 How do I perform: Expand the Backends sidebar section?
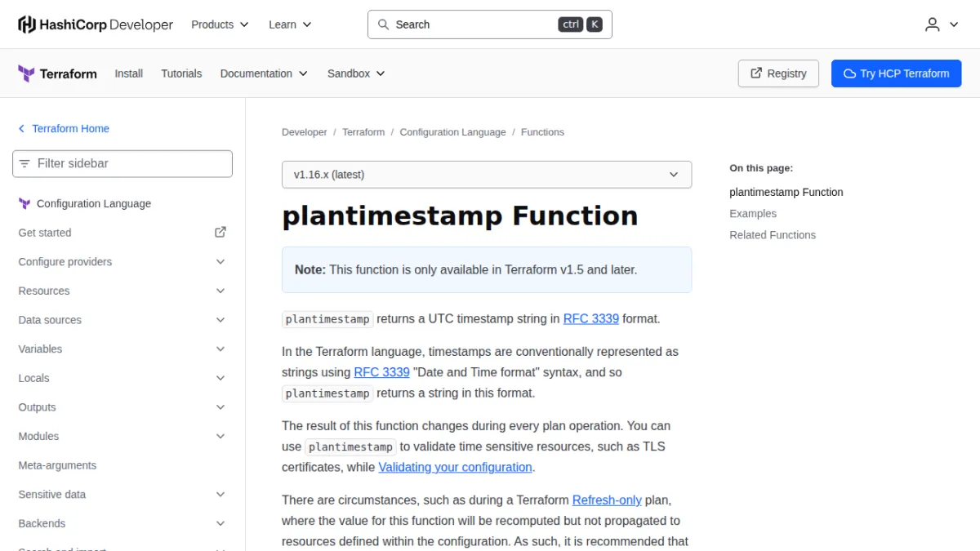click(x=122, y=523)
